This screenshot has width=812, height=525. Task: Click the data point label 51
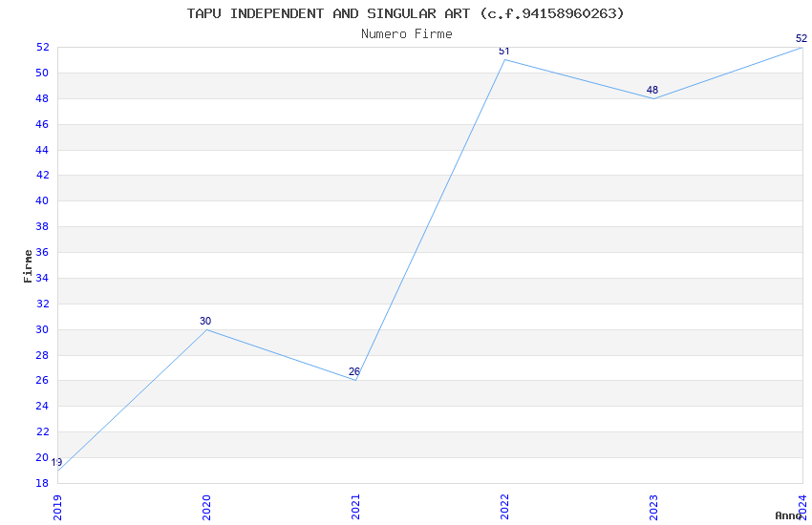[x=503, y=52]
